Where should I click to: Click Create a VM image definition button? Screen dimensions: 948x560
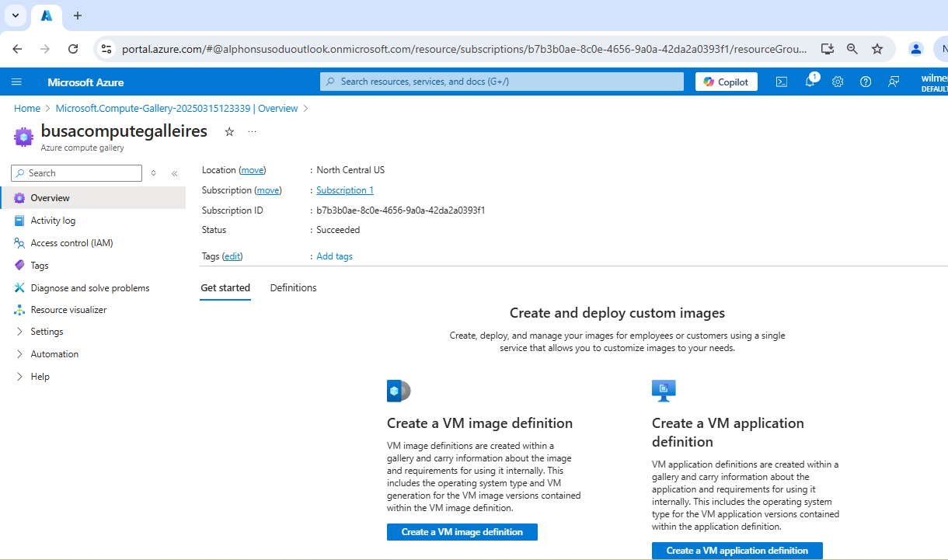462,532
